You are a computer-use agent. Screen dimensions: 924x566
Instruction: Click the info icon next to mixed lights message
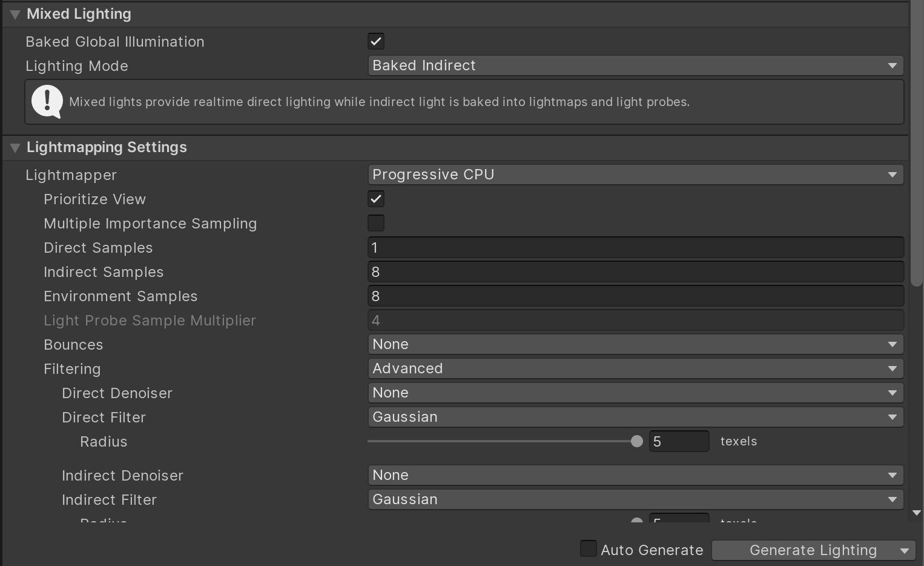[x=47, y=101]
